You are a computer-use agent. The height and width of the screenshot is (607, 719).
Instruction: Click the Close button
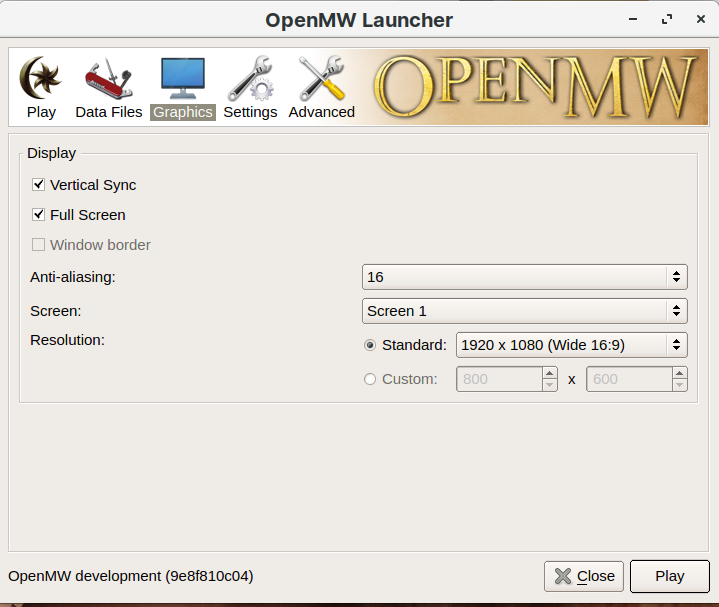point(584,576)
